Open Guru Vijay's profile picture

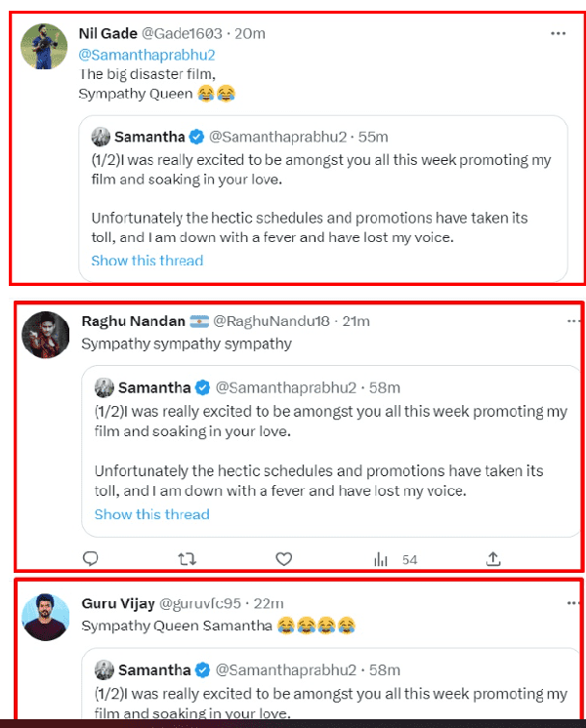(47, 617)
